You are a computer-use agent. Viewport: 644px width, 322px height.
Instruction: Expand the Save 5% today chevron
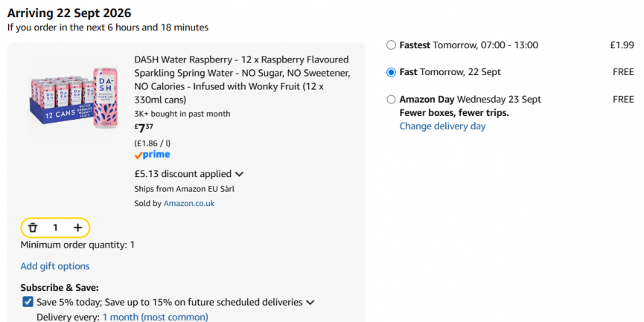pos(310,303)
